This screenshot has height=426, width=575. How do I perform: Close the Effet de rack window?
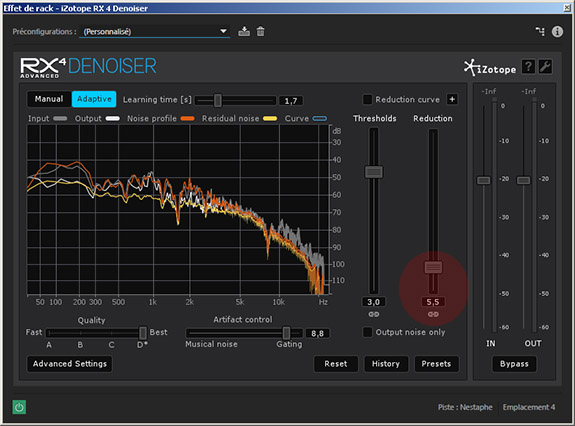click(567, 8)
